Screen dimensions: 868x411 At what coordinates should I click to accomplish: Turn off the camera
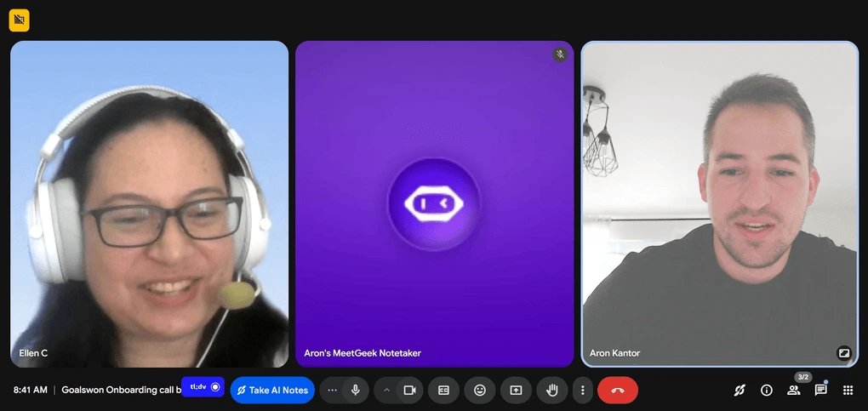click(x=409, y=390)
